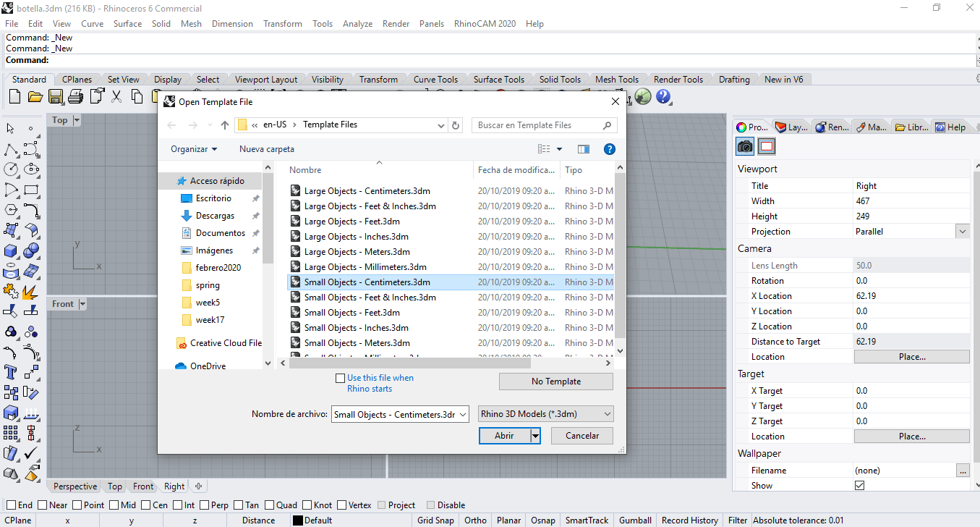The image size is (980, 527).
Task: Enable the End object snap
Action: pos(10,505)
